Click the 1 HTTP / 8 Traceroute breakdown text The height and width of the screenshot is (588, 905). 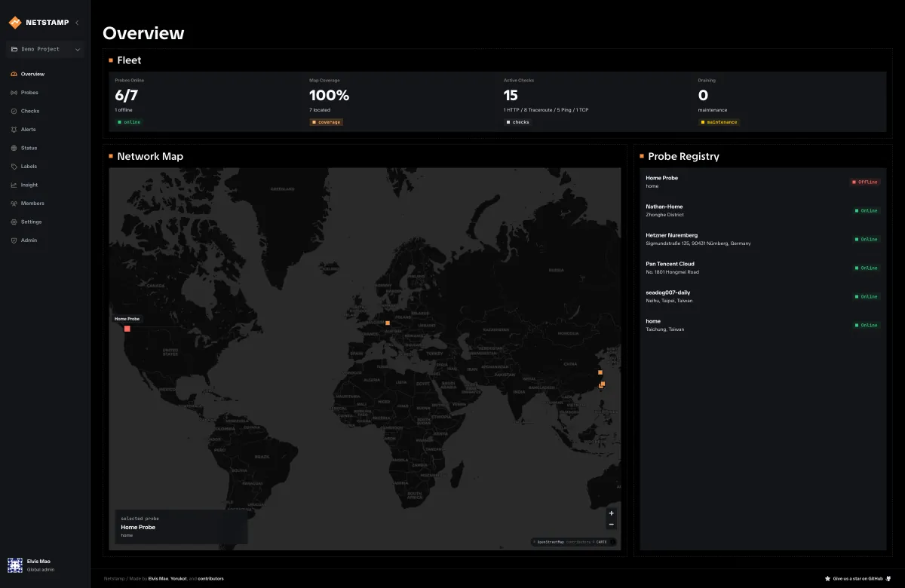546,110
